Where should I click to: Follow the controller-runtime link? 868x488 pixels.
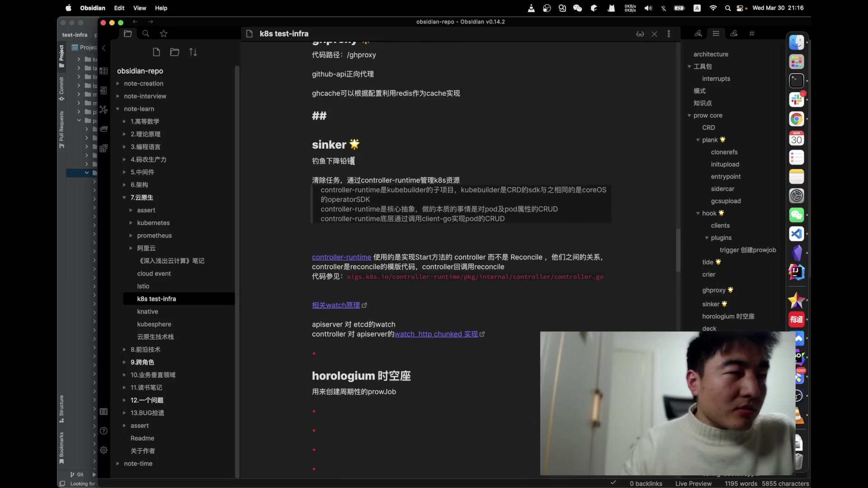tap(341, 257)
